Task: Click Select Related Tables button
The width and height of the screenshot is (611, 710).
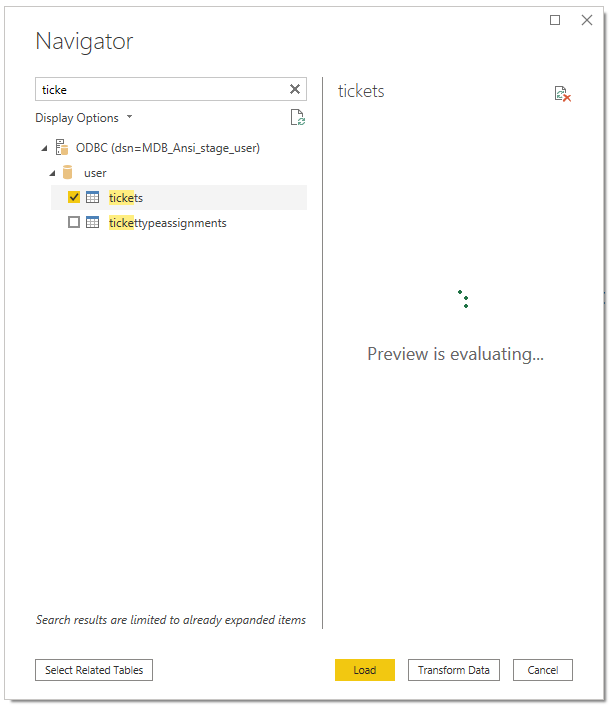Action: pos(94,670)
